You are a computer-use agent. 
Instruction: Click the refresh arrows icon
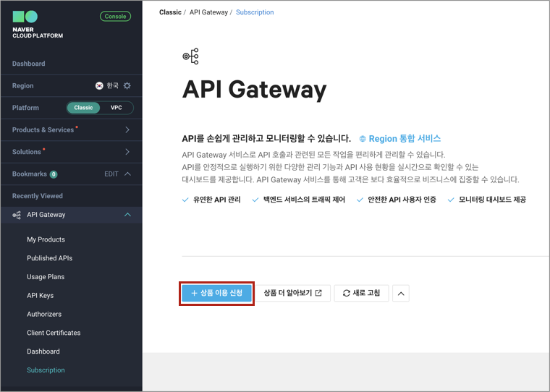[x=346, y=293]
